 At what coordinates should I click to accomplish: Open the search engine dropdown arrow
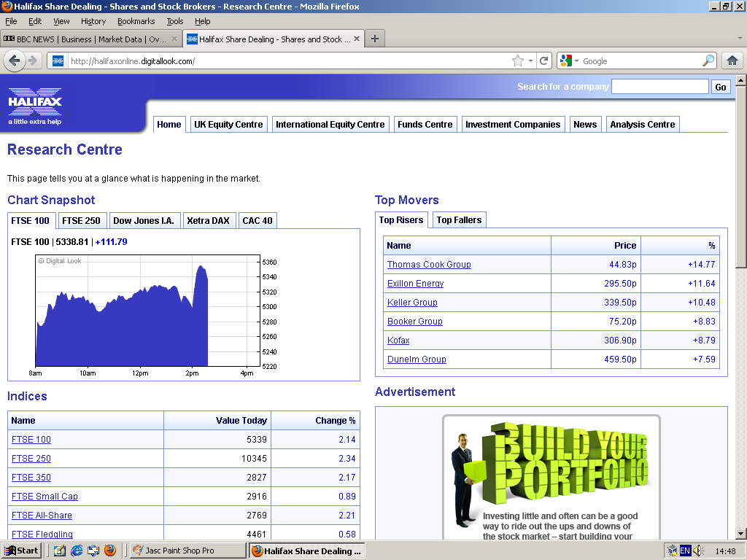[576, 61]
